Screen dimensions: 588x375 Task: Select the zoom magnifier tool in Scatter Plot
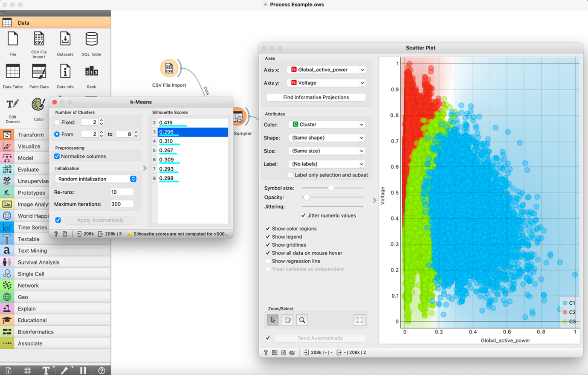302,320
